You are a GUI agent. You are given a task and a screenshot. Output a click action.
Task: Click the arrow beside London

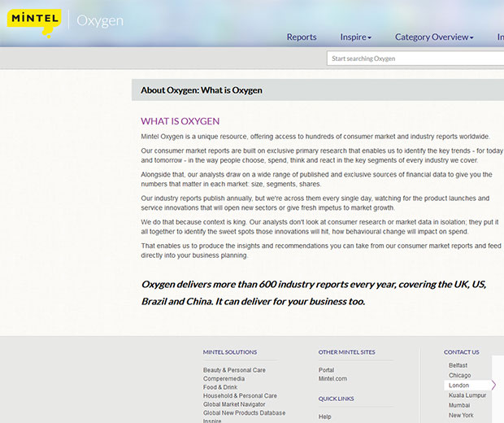493,385
